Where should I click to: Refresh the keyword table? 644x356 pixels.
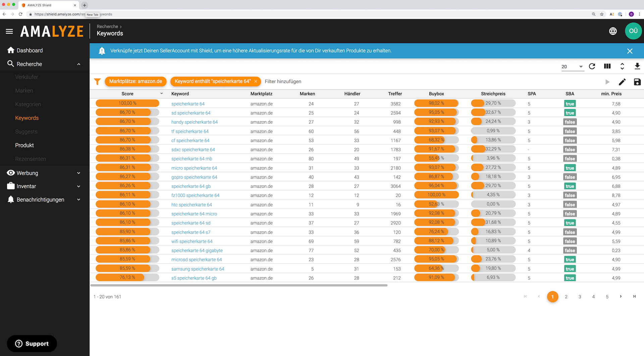tap(592, 66)
